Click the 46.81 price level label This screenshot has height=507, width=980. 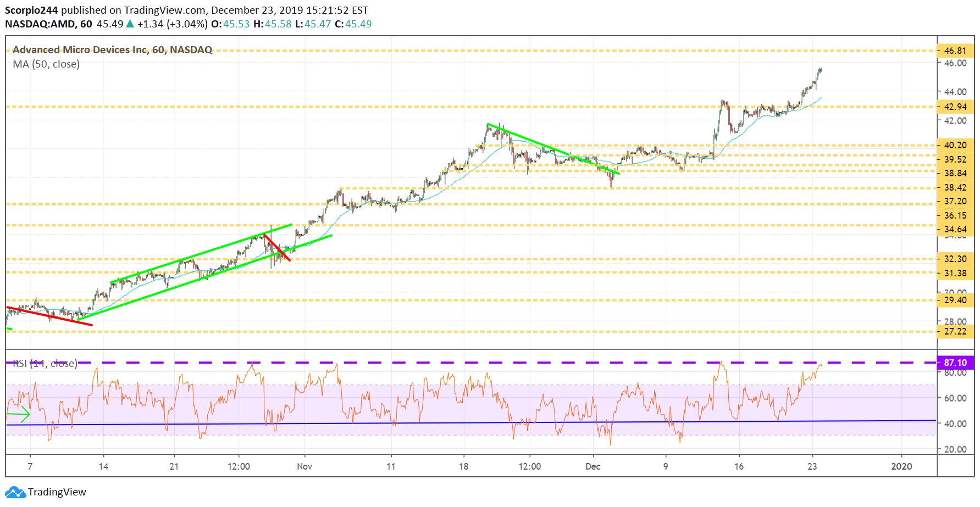coord(955,51)
